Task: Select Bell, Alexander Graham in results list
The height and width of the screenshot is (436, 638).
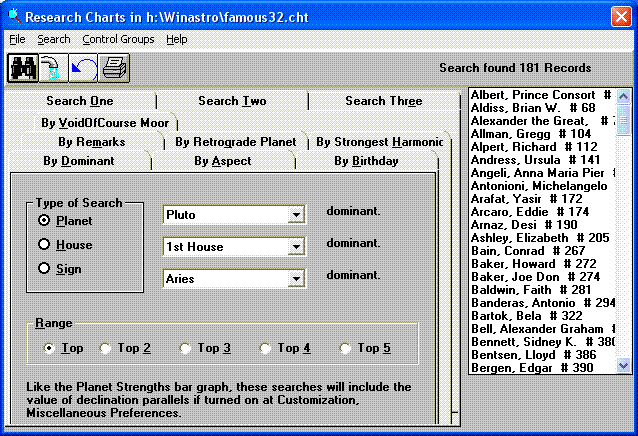Action: click(542, 328)
